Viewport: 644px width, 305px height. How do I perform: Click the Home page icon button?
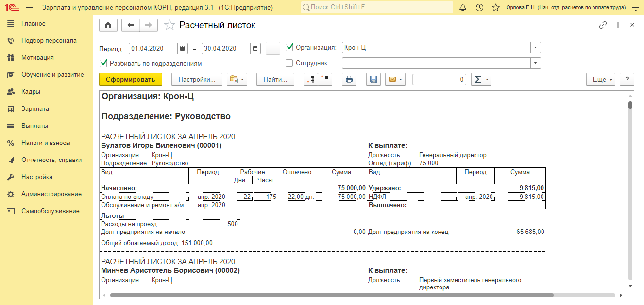[x=108, y=26]
